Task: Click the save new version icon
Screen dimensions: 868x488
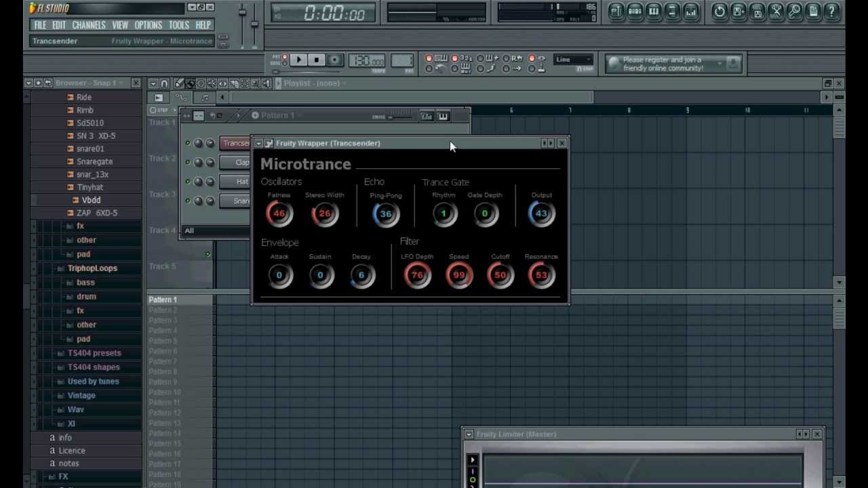Action: [738, 11]
